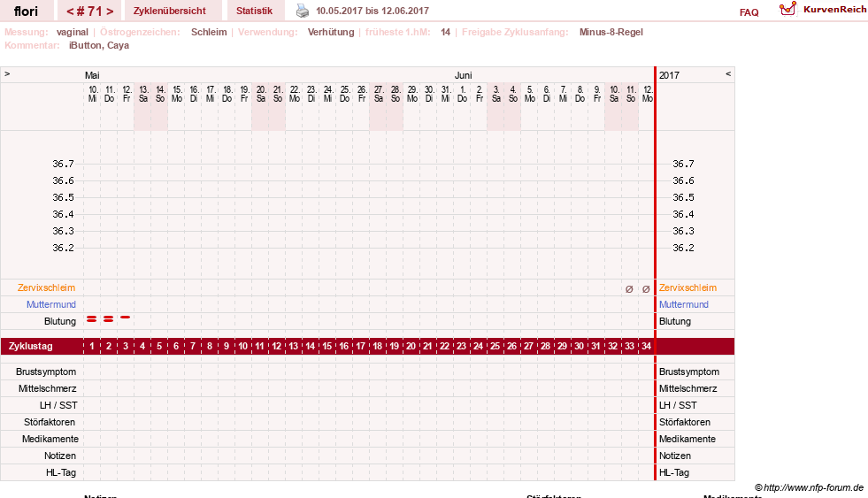The image size is (868, 498).
Task: Click the date header 21. So
Action: 277,94
